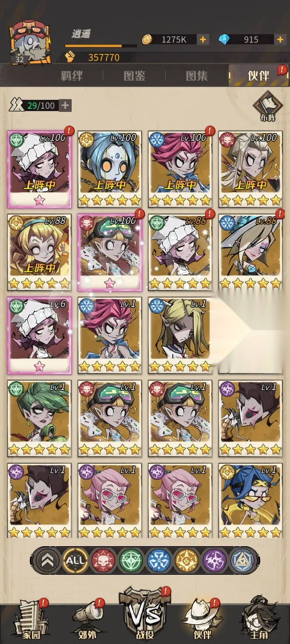Open the 图集 tab
Image resolution: width=290 pixels, height=644 pixels.
coord(197,76)
